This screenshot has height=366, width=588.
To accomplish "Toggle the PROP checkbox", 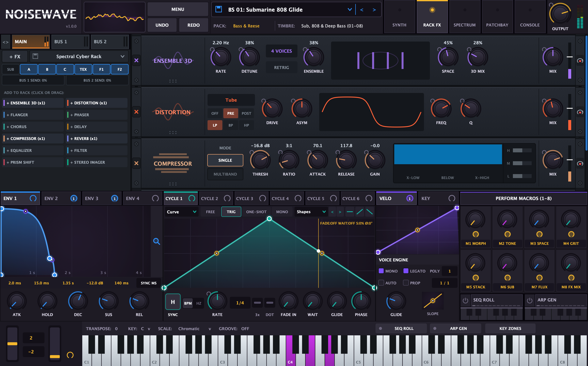I will 406,283.
